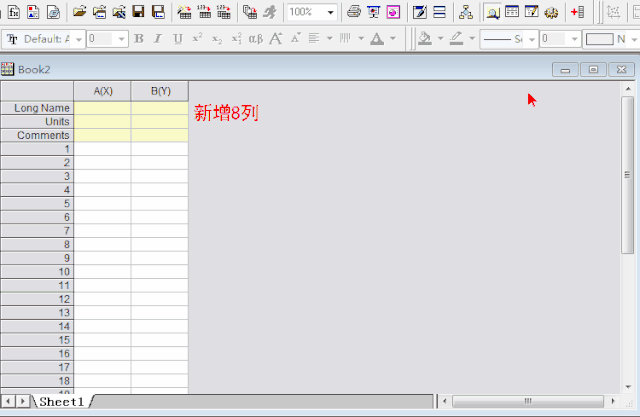The width and height of the screenshot is (640, 417).
Task: Toggle Underline text formatting
Action: pos(177,39)
